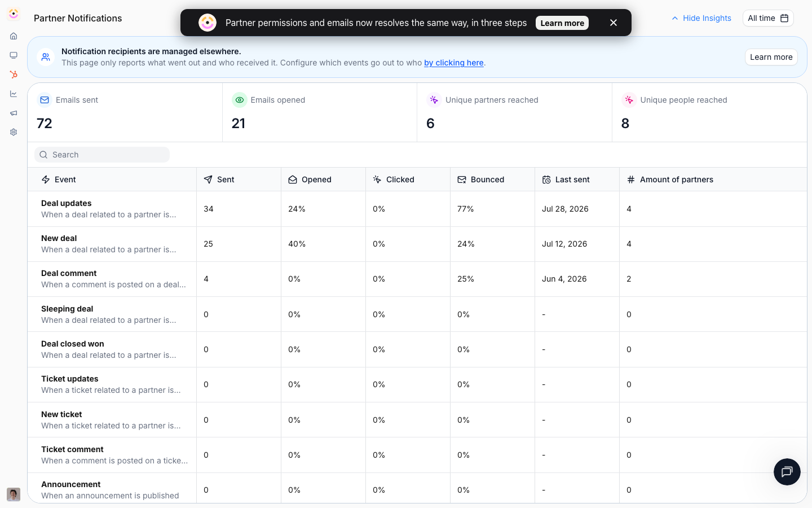Screen dimensions: 812x508
Task: Click the Emails opened total of 21
Action: (x=239, y=124)
